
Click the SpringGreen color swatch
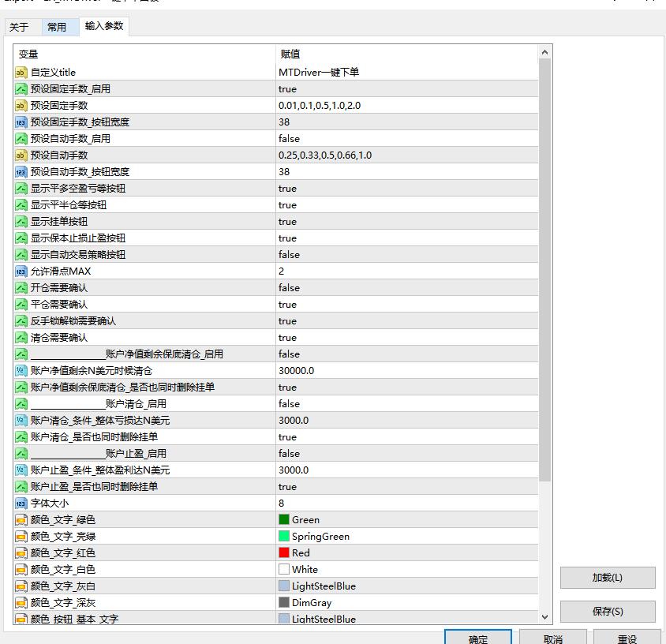[x=284, y=536]
